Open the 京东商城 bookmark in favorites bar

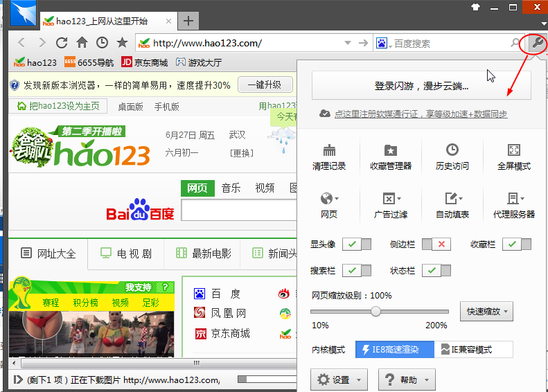tap(144, 62)
